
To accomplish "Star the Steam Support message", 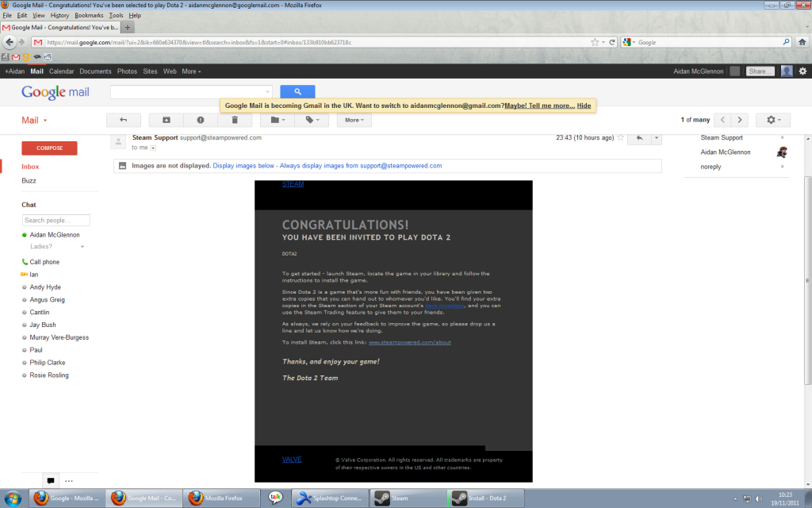I will click(620, 138).
